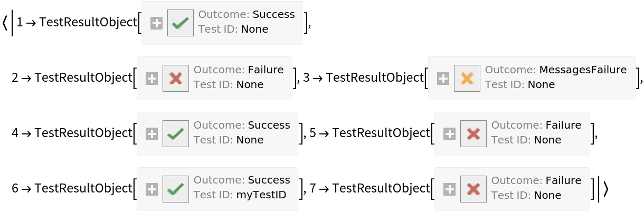
Task: Click the red X icon in the bottom-right Failure card
Action: [x=473, y=189]
